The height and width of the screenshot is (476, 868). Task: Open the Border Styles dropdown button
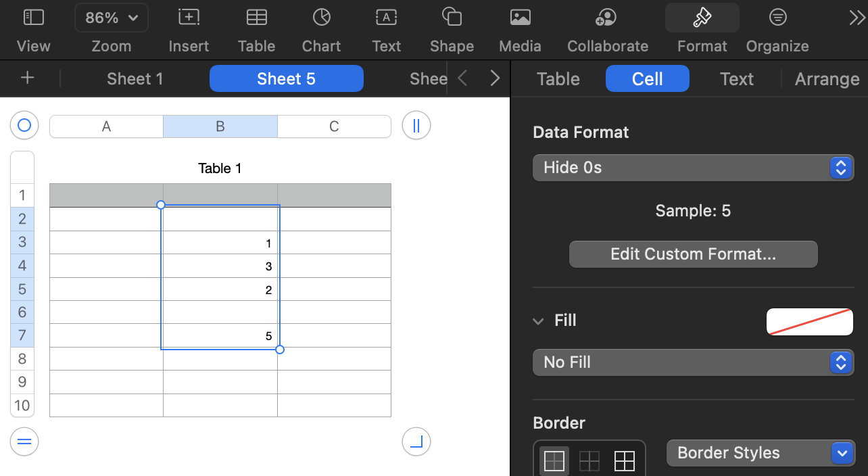(x=761, y=453)
